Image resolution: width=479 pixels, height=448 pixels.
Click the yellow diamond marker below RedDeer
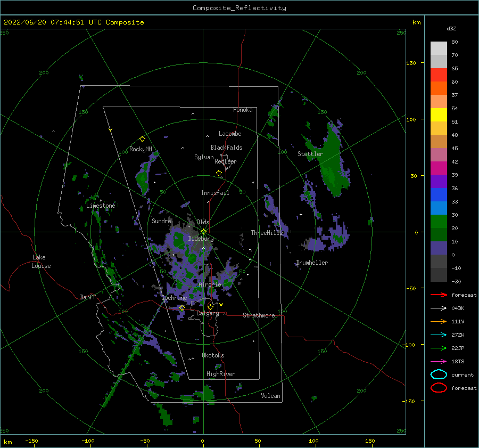(219, 173)
